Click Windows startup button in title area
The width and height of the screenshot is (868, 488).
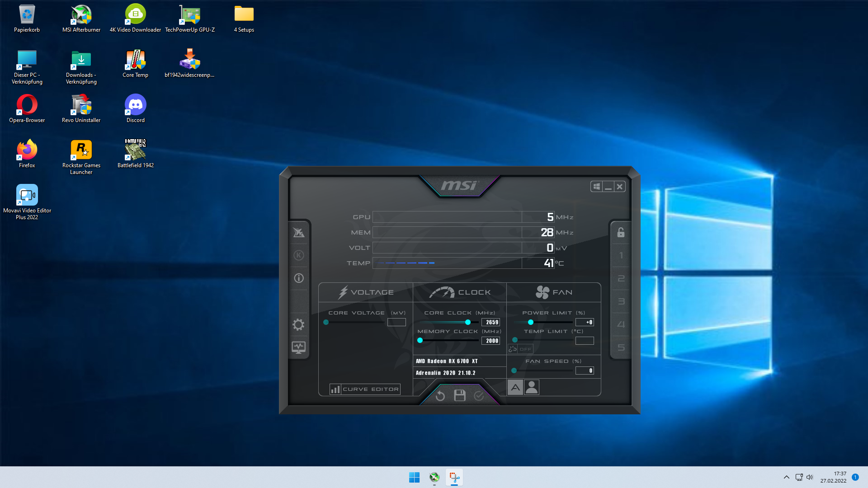tap(596, 187)
